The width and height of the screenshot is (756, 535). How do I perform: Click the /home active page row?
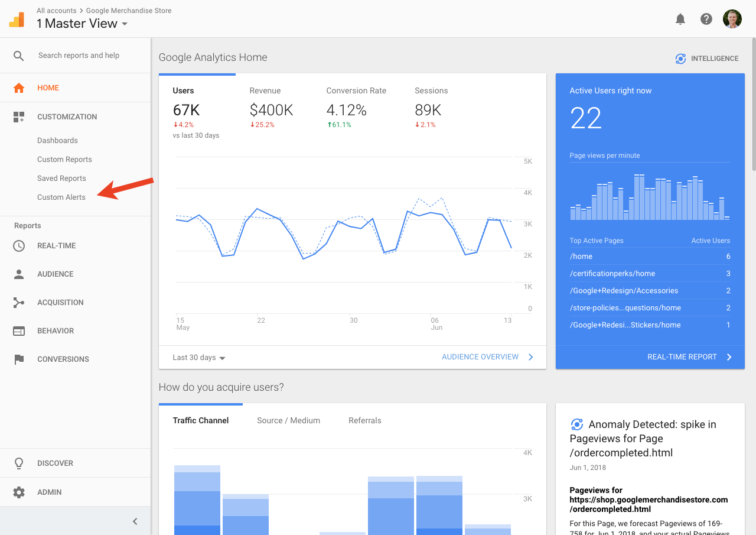click(650, 257)
